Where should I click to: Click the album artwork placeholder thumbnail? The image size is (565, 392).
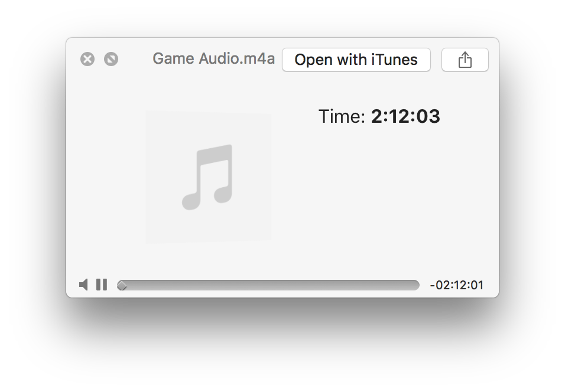(x=209, y=177)
